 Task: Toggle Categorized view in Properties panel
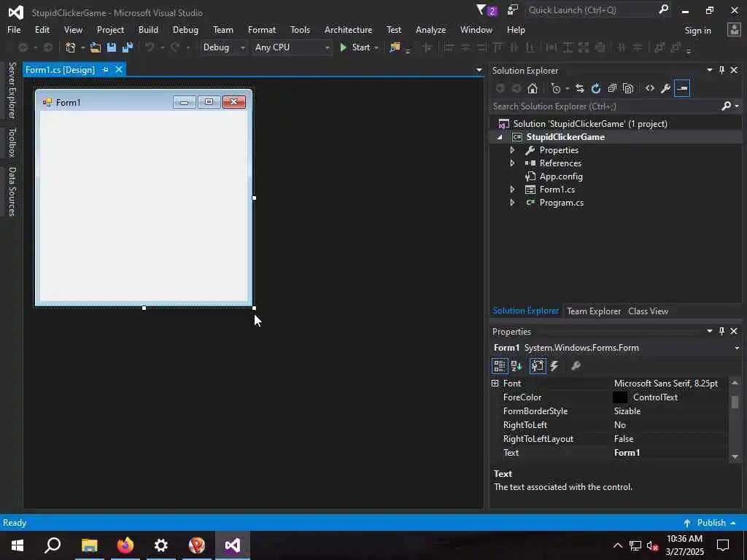coord(499,366)
